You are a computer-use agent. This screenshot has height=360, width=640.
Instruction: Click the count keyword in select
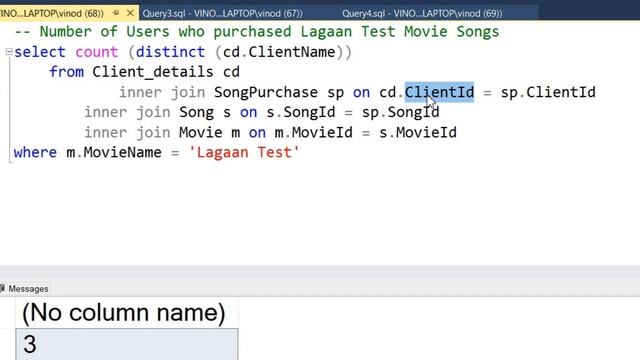97,52
